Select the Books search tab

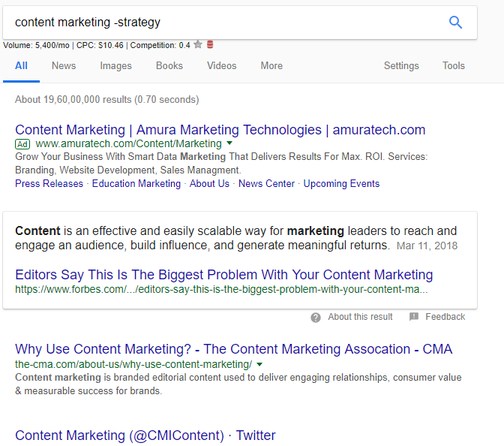169,65
